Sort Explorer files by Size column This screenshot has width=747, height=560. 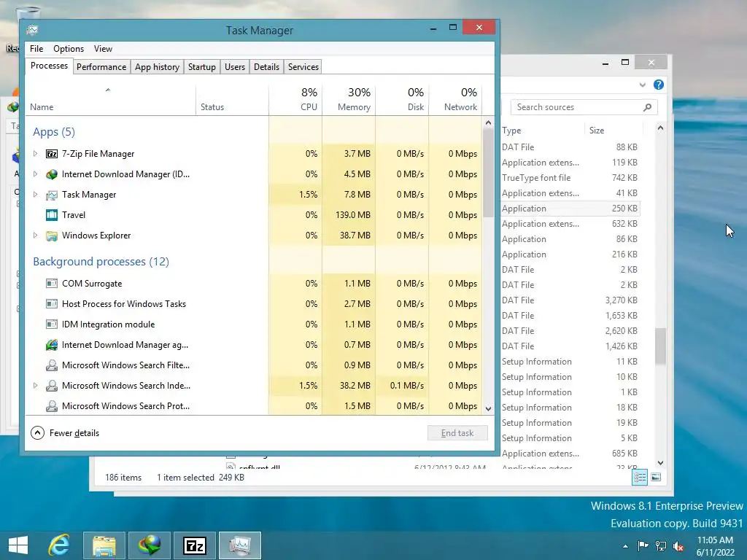tap(613, 130)
